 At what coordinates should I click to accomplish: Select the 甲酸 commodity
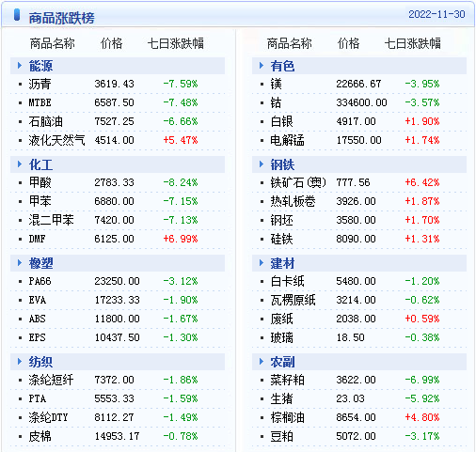tap(40, 182)
